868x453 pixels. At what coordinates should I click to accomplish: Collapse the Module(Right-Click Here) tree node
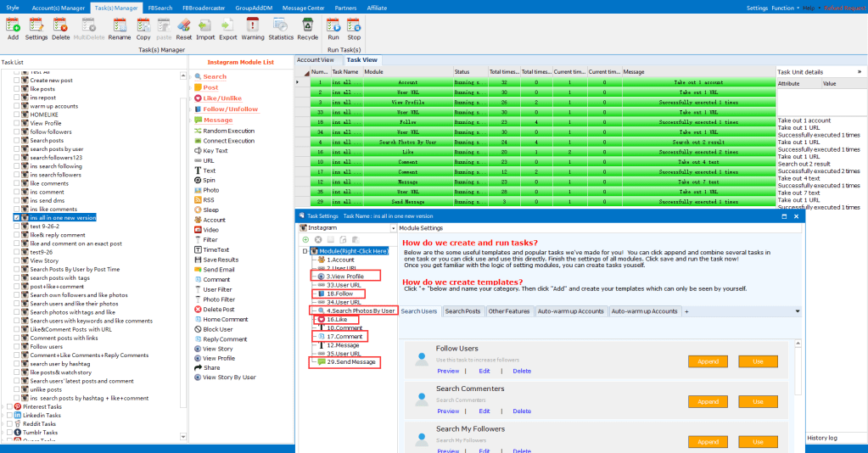pyautogui.click(x=305, y=251)
